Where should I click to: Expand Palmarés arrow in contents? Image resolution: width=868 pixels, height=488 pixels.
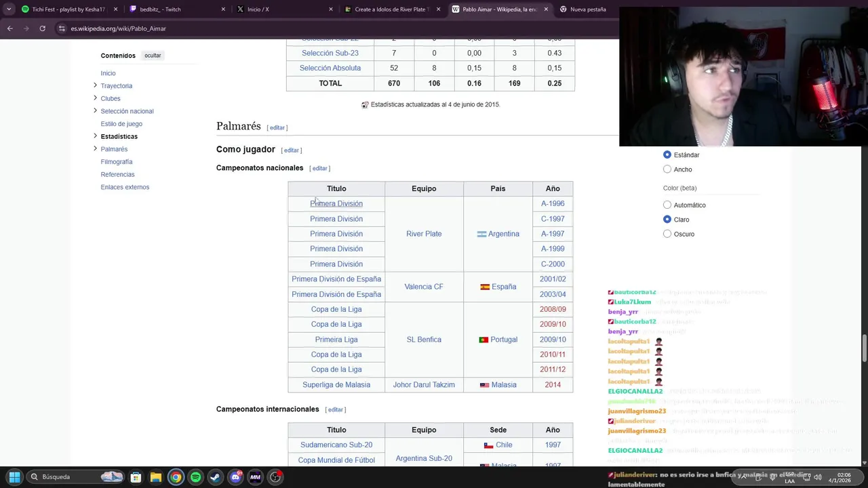pos(95,149)
